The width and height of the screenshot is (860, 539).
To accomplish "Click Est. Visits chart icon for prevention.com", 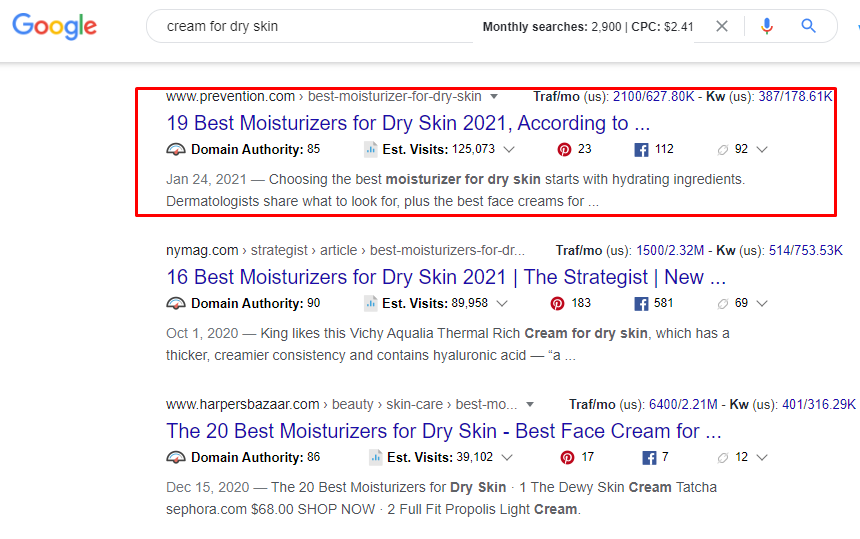I will pos(370,150).
